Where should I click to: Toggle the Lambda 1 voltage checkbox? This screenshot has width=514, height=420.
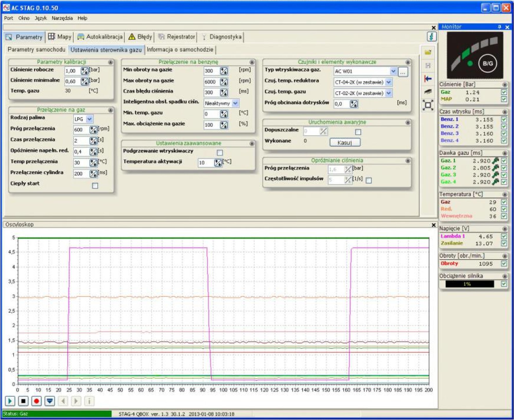click(x=504, y=236)
